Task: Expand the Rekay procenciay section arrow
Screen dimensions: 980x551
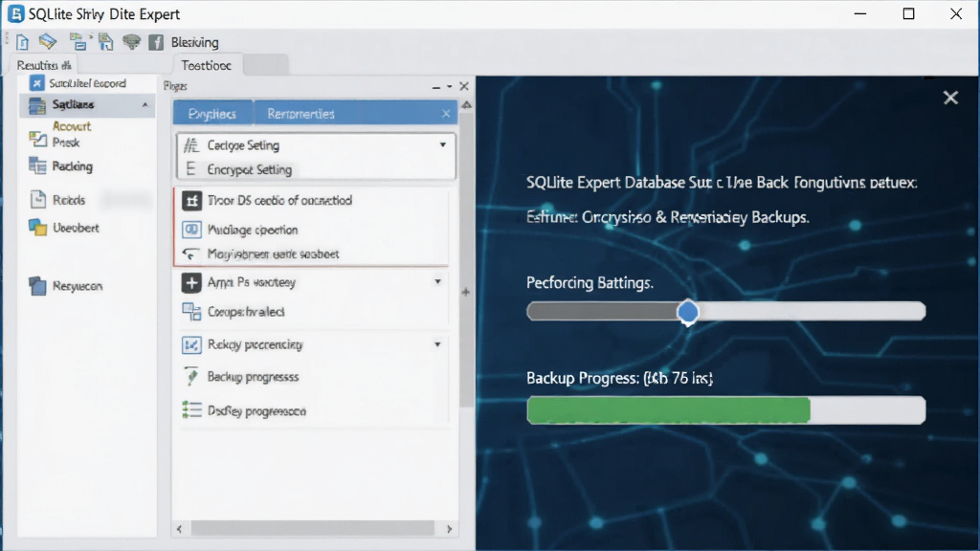Action: pyautogui.click(x=437, y=344)
